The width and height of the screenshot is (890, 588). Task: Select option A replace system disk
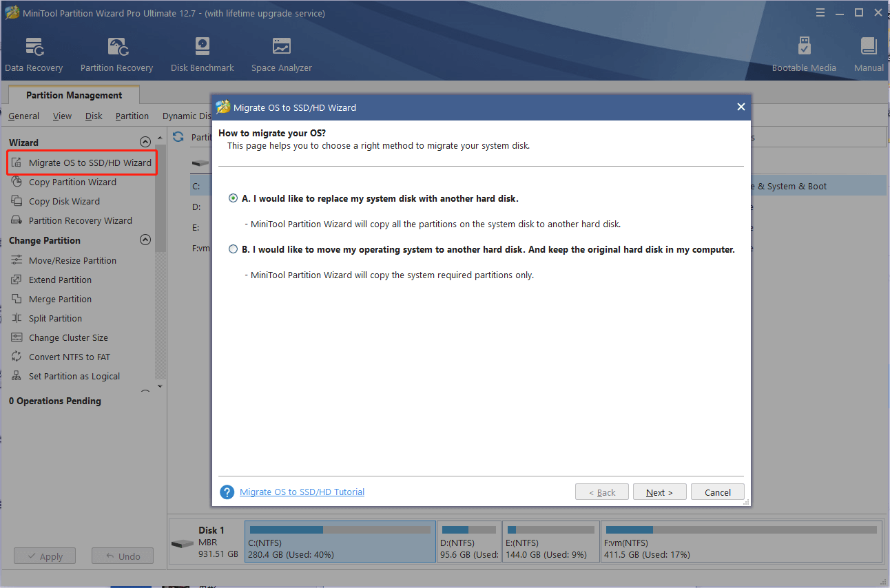(x=233, y=198)
